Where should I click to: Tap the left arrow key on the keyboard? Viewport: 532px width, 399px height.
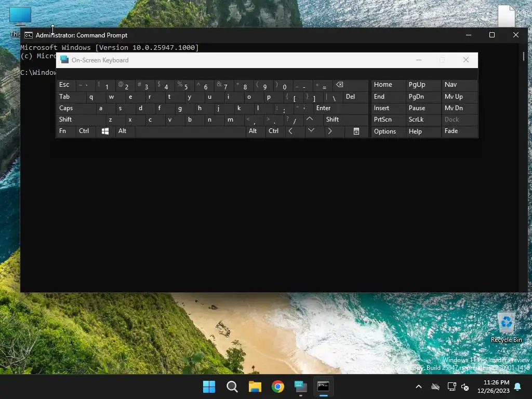(291, 131)
